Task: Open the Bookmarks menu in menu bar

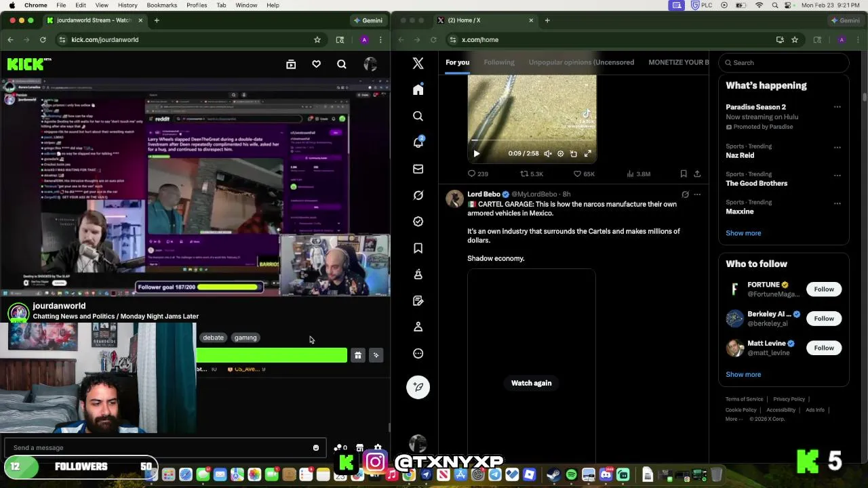Action: click(162, 5)
